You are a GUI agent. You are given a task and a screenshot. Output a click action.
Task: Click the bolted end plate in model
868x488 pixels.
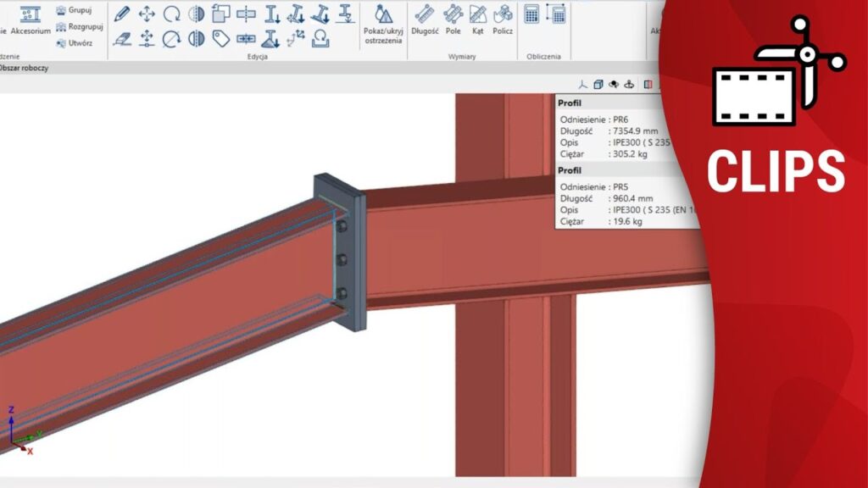tap(339, 252)
